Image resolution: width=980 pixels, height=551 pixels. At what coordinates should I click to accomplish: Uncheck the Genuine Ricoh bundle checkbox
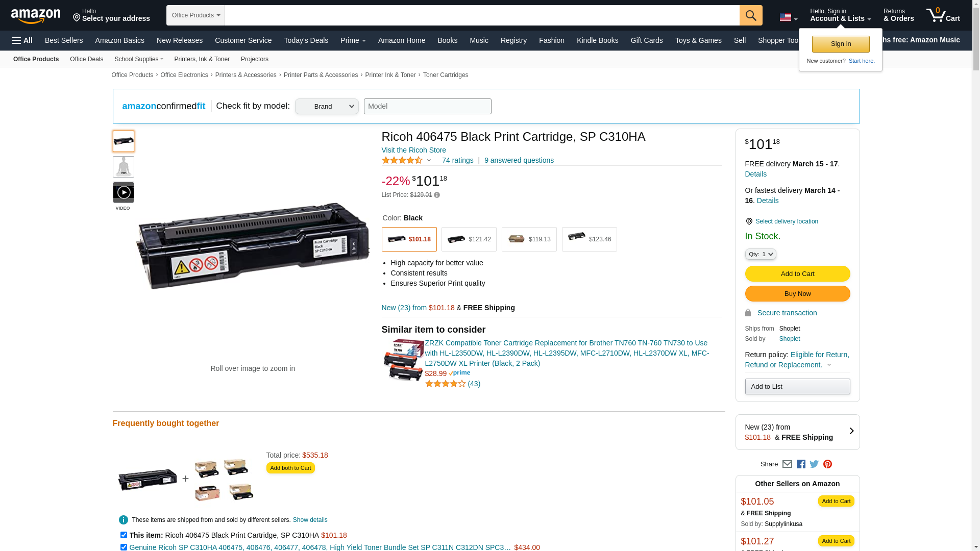[x=124, y=547]
